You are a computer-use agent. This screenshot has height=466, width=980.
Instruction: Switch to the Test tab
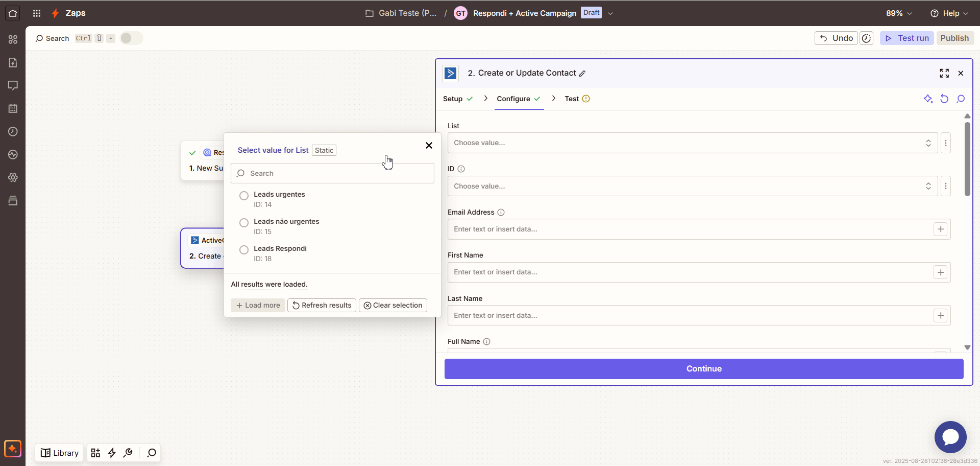[577, 99]
